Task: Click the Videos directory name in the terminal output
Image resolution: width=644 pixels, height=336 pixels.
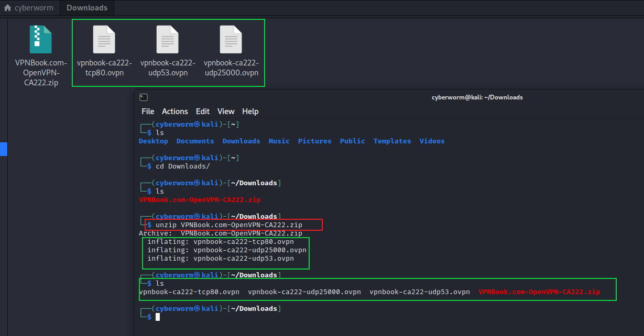Action: coord(432,141)
